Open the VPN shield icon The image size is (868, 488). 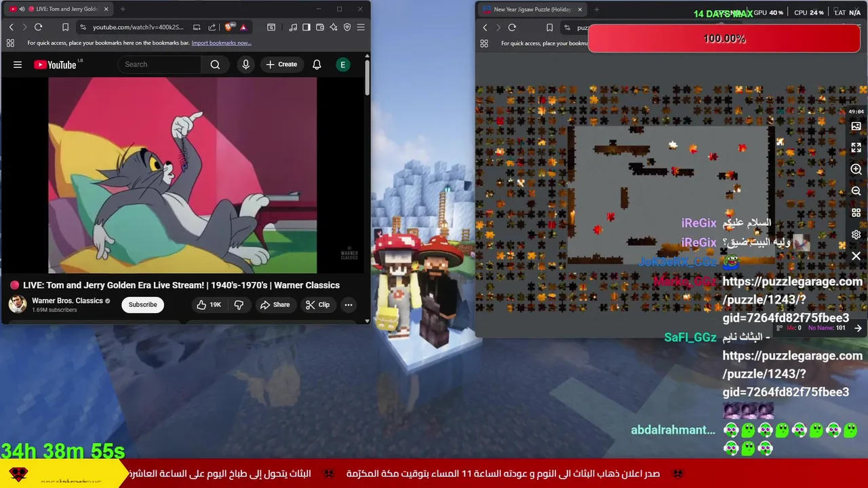(347, 27)
